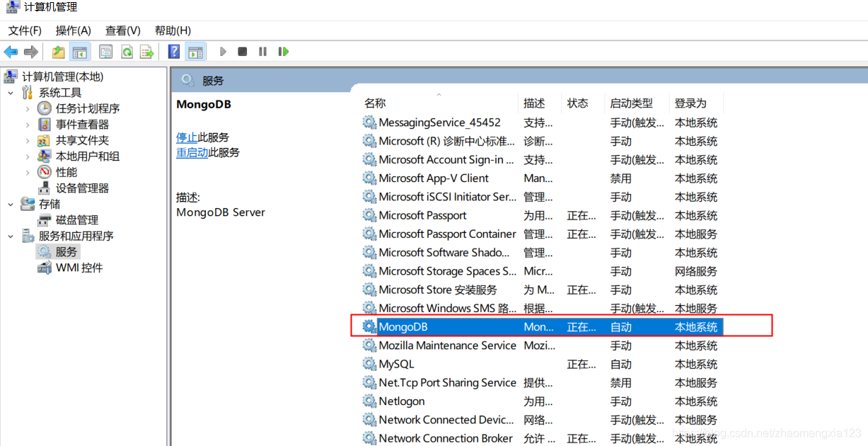
Task: Select Microsoft Storage Spaces service row
Action: click(x=543, y=271)
